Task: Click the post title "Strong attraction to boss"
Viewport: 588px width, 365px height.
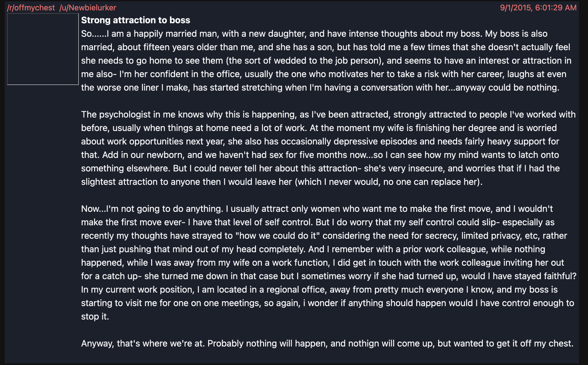Action: click(x=136, y=20)
